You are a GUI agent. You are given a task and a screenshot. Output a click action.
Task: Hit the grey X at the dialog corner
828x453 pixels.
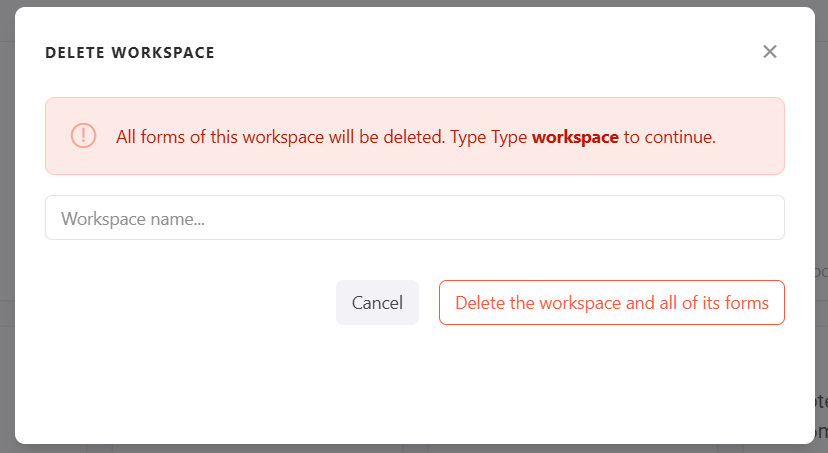(769, 52)
